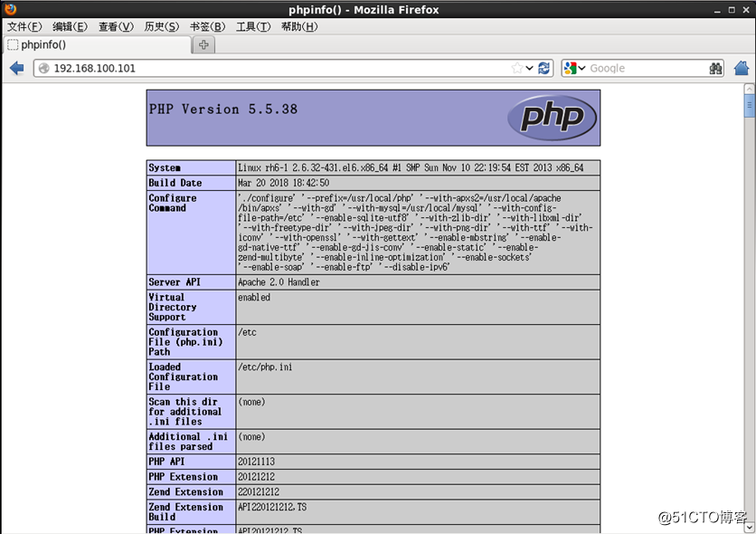Click 'Loaded Configuration File' label
This screenshot has width=756, height=534.
[x=184, y=377]
